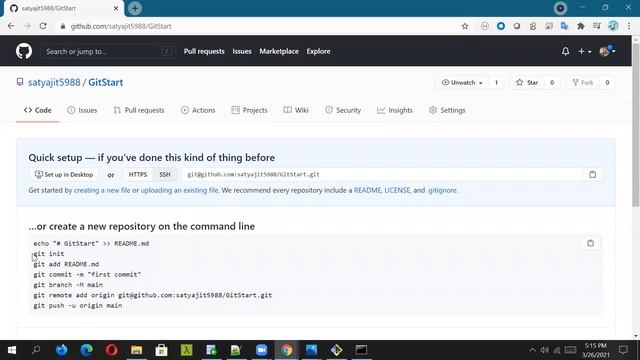Viewport: 640px width, 360px height.
Task: Open Windows taskbar search
Action: 36,350
